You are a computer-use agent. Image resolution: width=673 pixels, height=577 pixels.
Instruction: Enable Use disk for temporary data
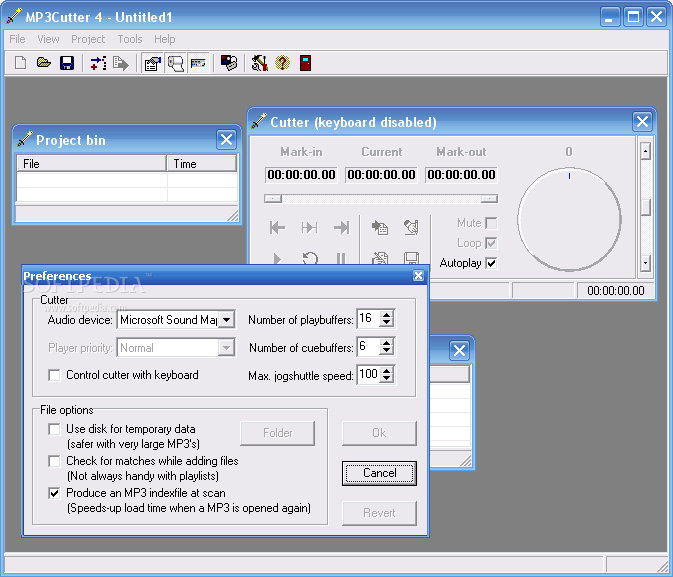coord(54,429)
